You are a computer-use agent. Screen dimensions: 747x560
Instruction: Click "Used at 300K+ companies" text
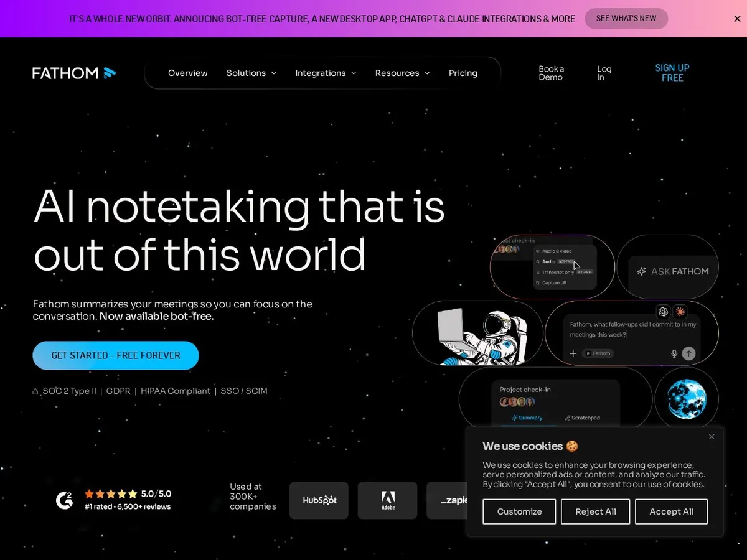pos(253,497)
